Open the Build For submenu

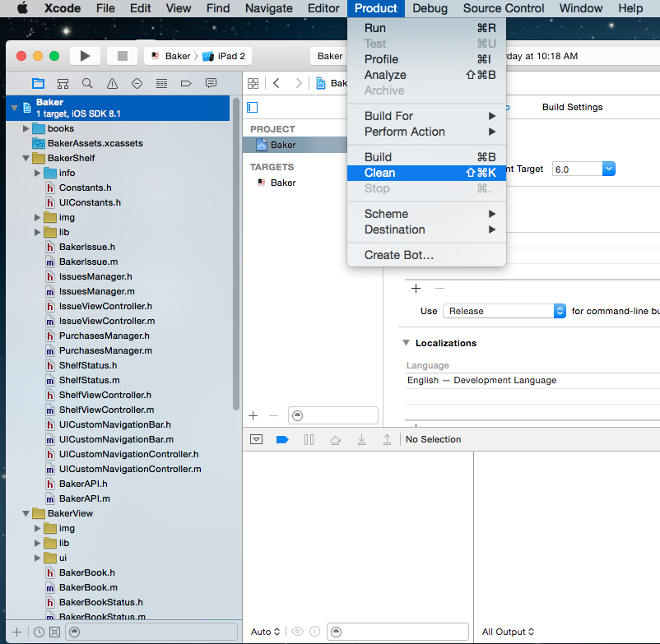(x=426, y=116)
